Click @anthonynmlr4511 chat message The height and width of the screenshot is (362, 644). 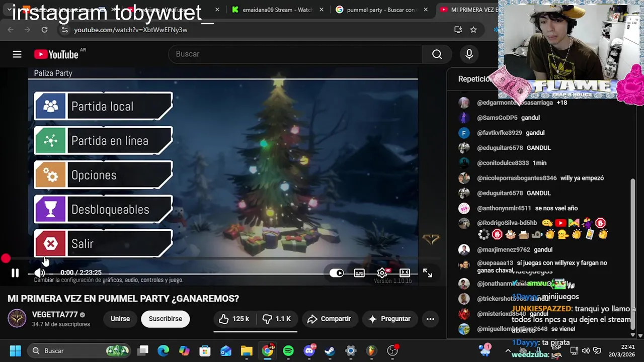click(556, 208)
